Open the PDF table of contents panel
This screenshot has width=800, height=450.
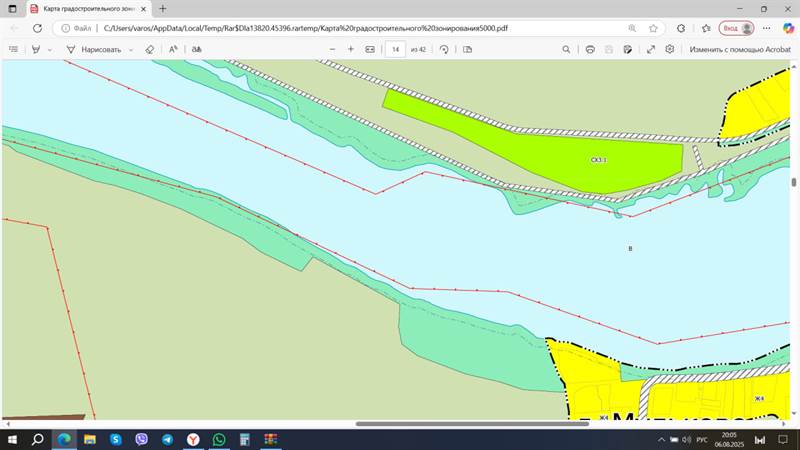coord(13,49)
